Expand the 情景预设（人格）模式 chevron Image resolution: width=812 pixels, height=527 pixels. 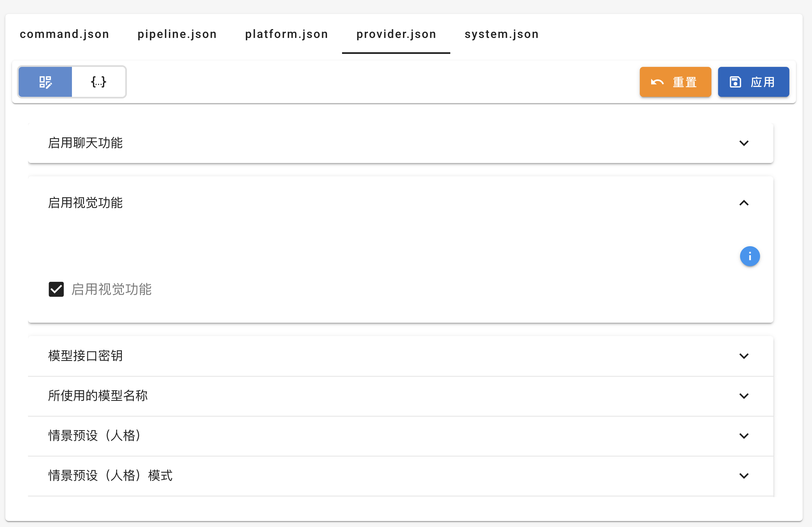744,475
